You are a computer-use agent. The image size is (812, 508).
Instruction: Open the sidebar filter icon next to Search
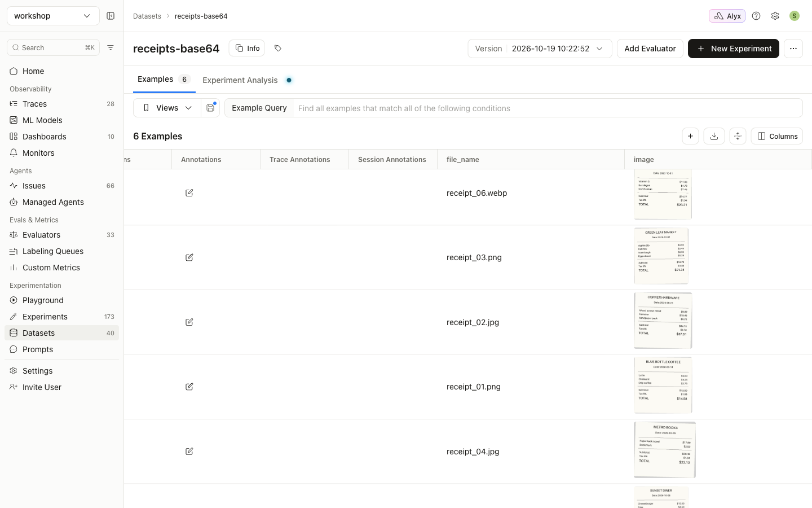(x=111, y=47)
